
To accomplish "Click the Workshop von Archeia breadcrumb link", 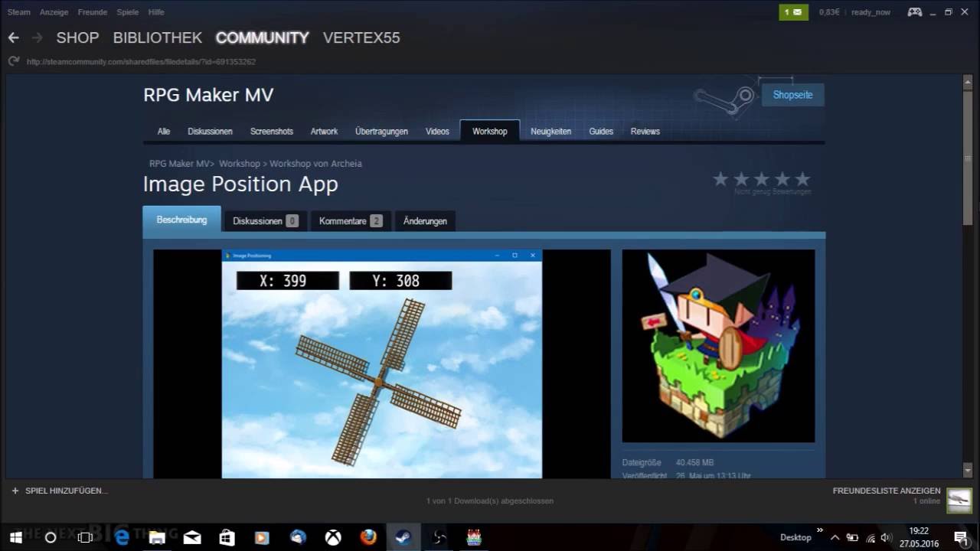I will point(315,164).
